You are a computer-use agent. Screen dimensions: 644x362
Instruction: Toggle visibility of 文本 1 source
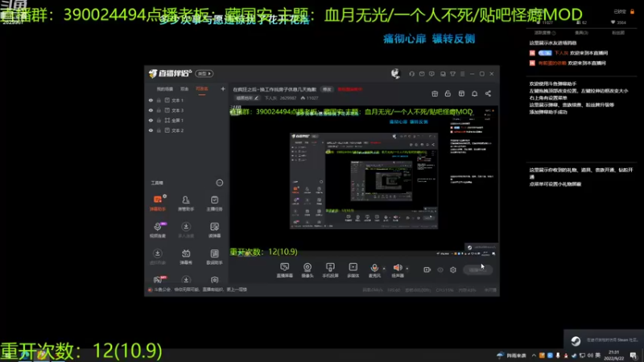(151, 100)
